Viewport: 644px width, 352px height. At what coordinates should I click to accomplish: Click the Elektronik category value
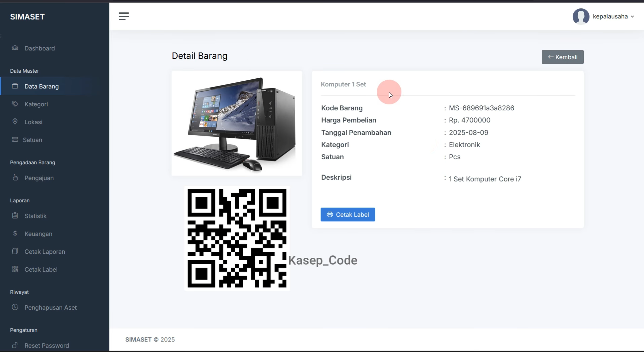[x=464, y=145]
